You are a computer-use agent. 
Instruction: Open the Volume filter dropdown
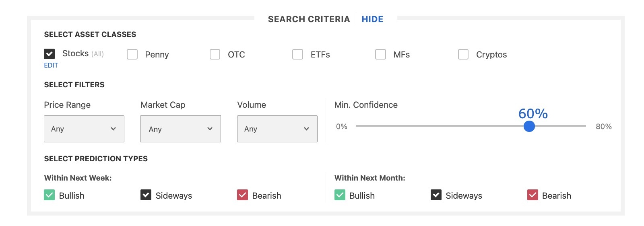[x=277, y=129]
